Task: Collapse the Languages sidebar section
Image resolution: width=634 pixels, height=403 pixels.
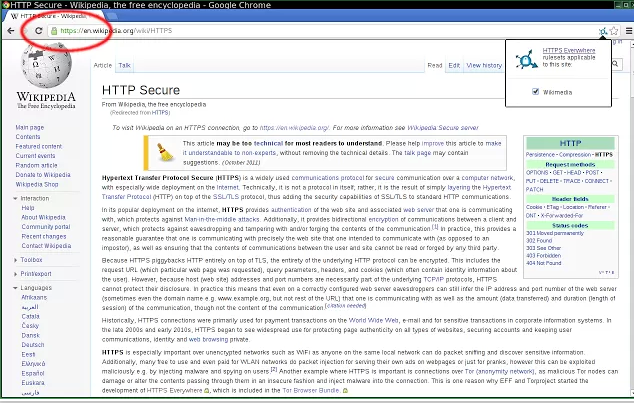Action: point(15,288)
